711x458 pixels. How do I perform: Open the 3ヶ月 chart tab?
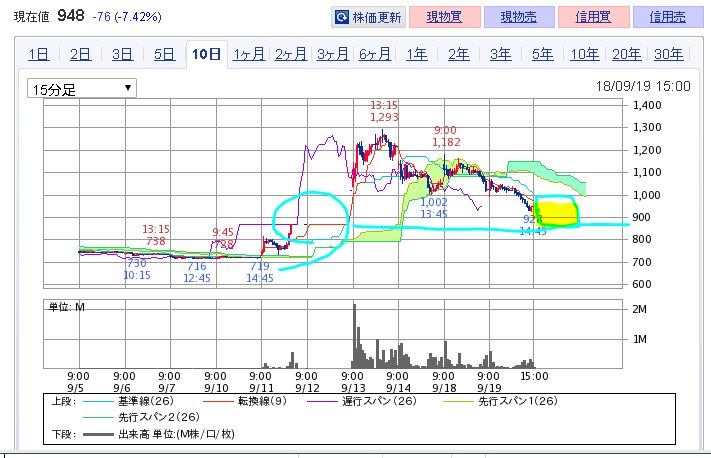(333, 54)
